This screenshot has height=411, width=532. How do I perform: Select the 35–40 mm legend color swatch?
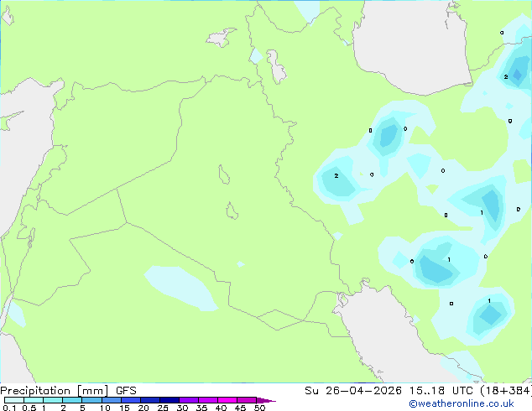click(208, 400)
